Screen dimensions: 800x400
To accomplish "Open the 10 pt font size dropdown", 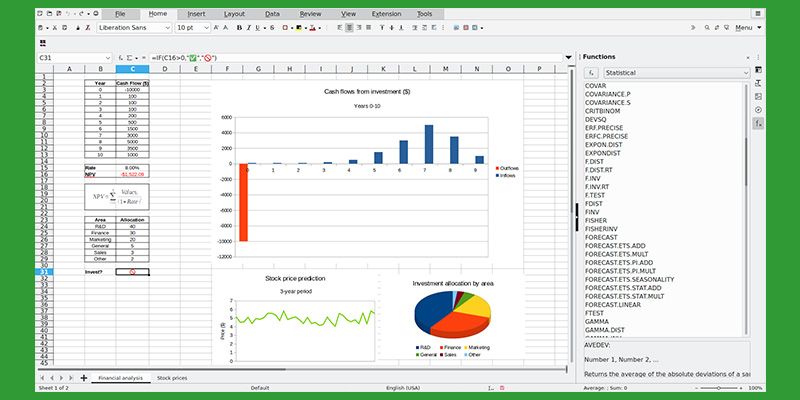I will tap(207, 28).
